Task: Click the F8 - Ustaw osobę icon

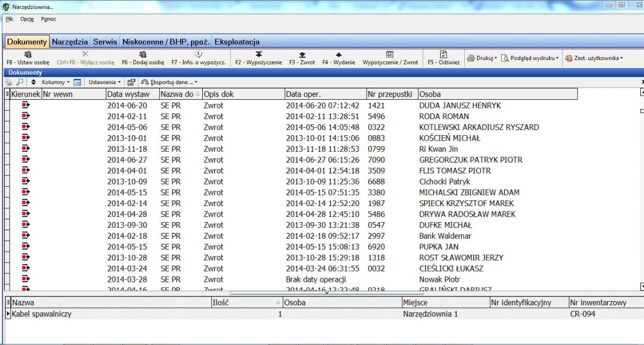Action: pos(28,54)
